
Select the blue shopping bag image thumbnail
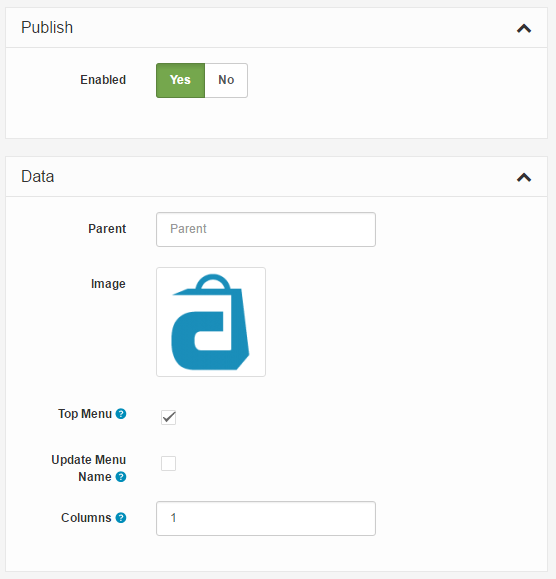click(x=211, y=322)
